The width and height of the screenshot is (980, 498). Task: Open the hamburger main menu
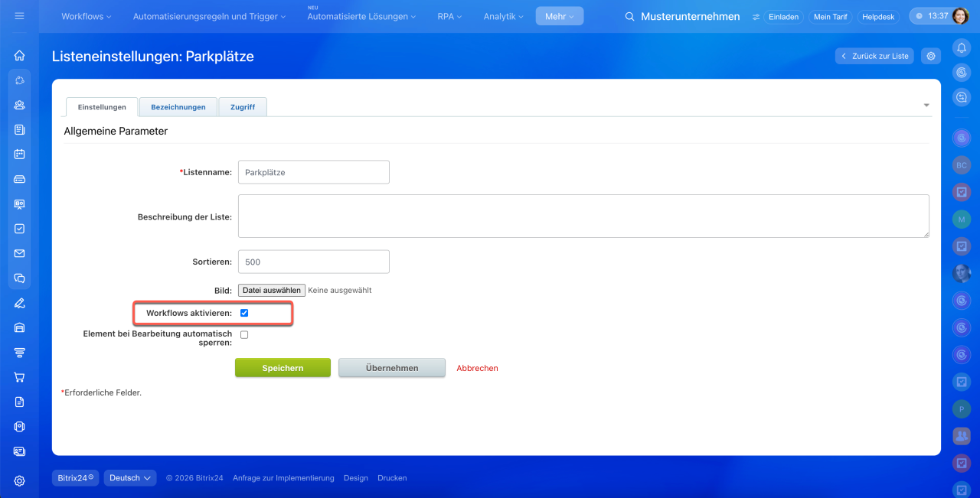tap(19, 16)
